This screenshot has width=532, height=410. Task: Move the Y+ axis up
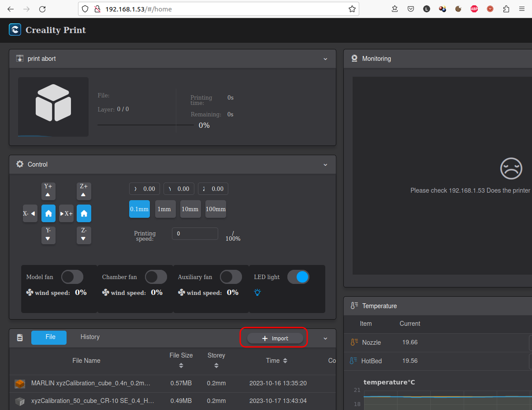48,191
